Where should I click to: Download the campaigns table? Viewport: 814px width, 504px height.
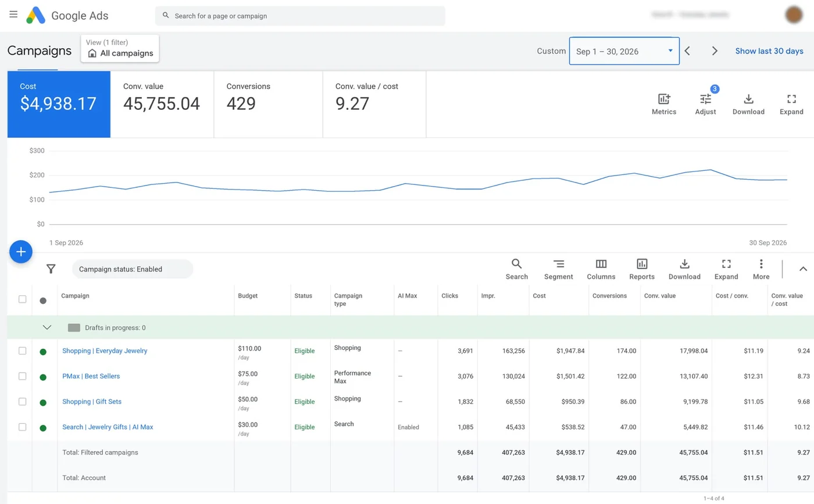click(x=684, y=269)
